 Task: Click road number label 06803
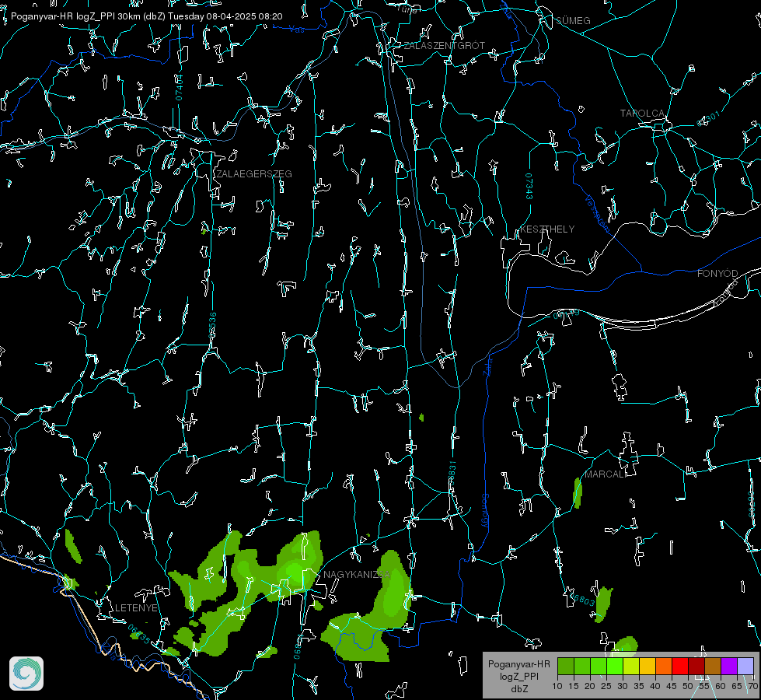[583, 600]
